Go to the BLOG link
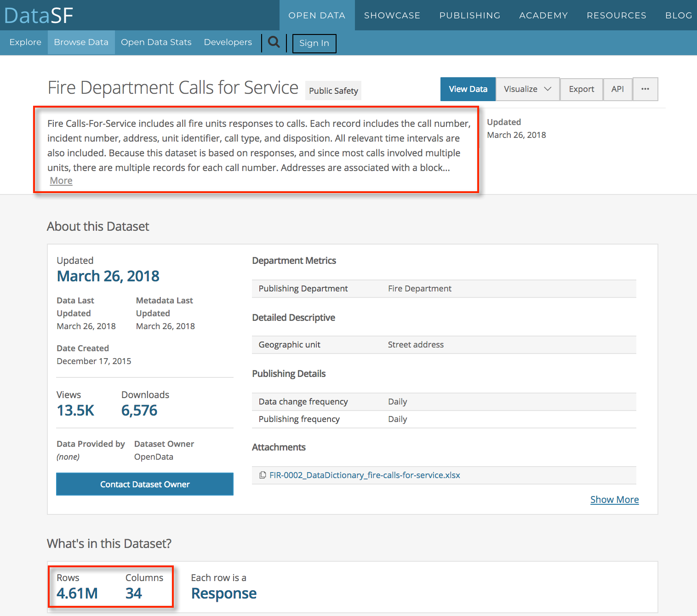The image size is (697, 616). (x=679, y=15)
